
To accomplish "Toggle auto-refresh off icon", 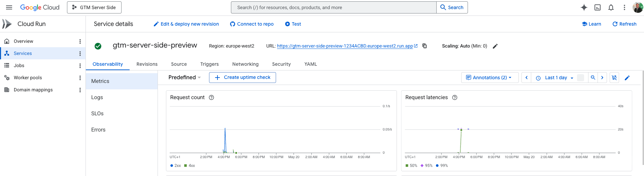I will [614, 78].
